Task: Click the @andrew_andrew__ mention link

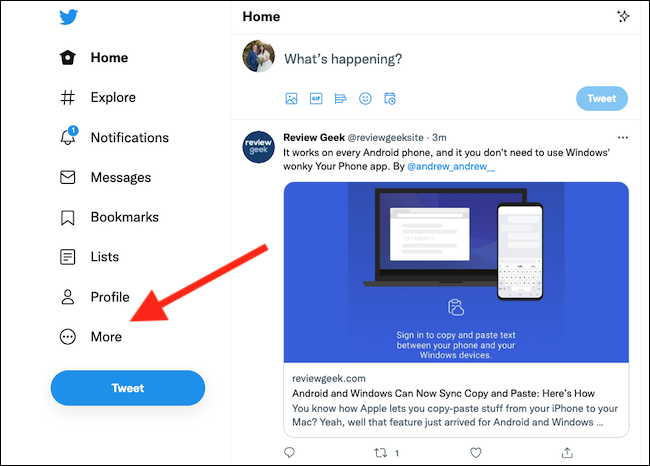Action: [x=451, y=167]
